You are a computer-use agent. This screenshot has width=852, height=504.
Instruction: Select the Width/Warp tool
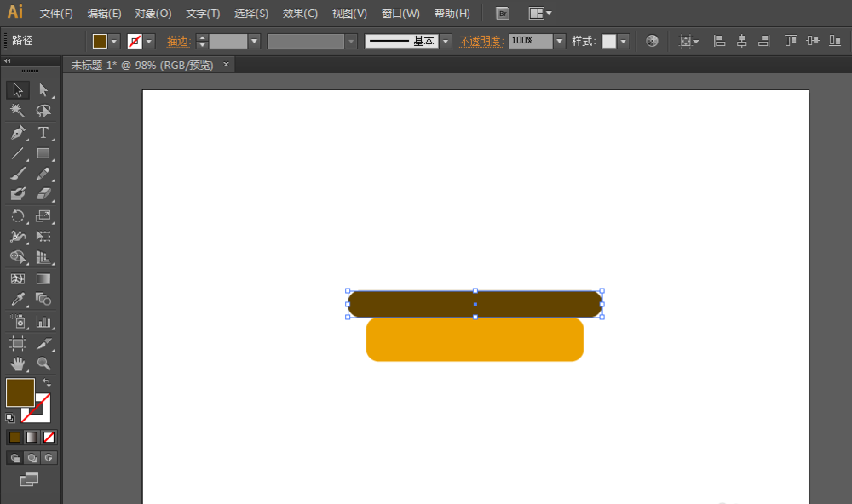click(17, 237)
